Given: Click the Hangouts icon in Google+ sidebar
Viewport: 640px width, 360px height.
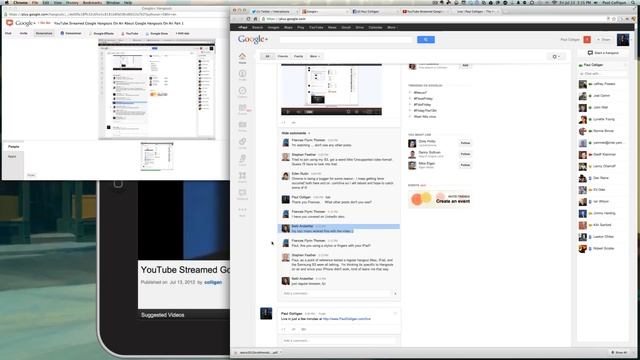Looking at the screenshot, I should [x=242, y=193].
